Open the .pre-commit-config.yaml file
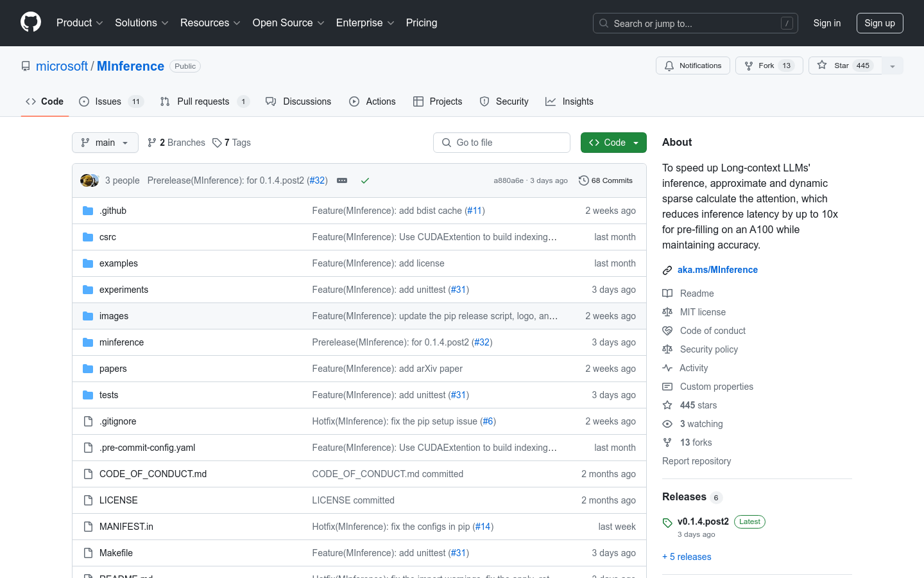The height and width of the screenshot is (578, 924). [x=147, y=448]
